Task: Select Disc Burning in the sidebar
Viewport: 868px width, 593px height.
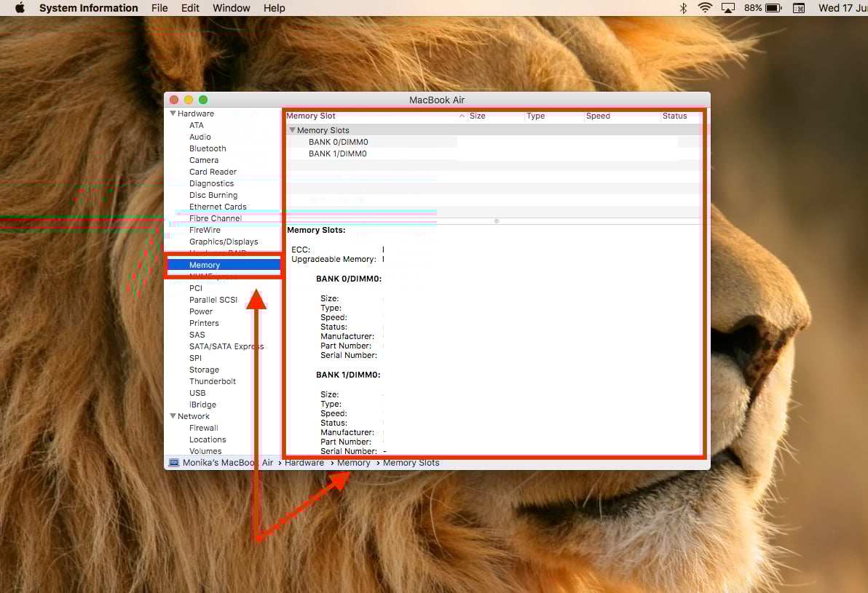Action: tap(213, 195)
